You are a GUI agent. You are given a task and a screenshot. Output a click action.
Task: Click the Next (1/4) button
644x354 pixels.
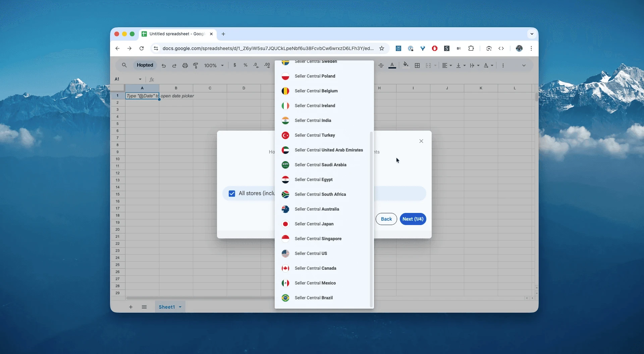click(413, 219)
